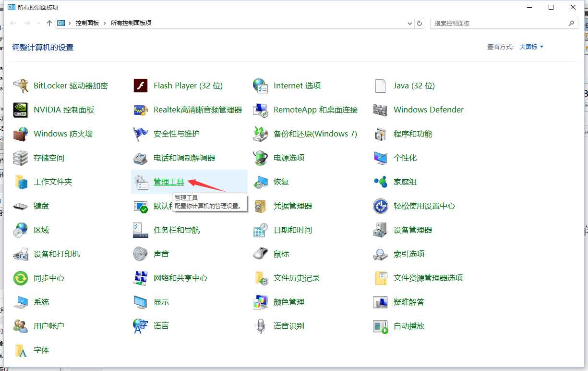The width and height of the screenshot is (588, 371).
Task: Click the up-one-level arrow button
Action: [49, 23]
